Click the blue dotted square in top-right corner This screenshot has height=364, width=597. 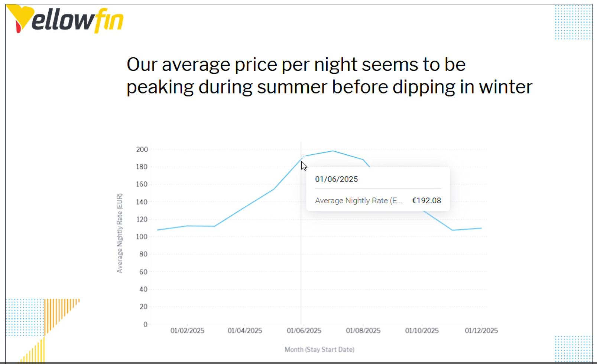click(x=573, y=22)
